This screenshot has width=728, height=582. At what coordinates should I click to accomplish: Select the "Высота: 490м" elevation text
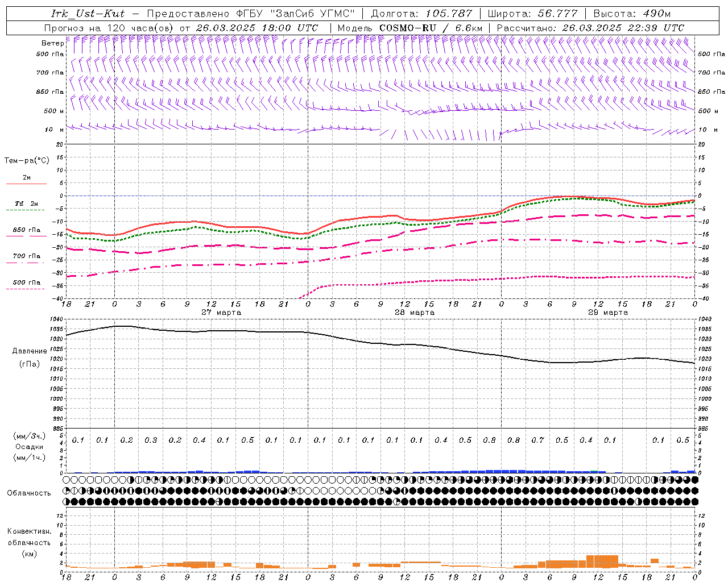click(x=632, y=14)
